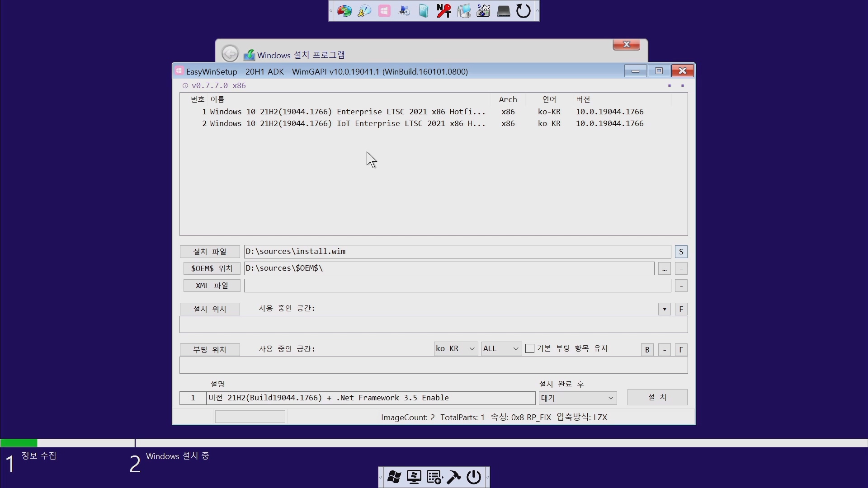
Task: Click the black circular refresh arrow icon
Action: click(523, 11)
